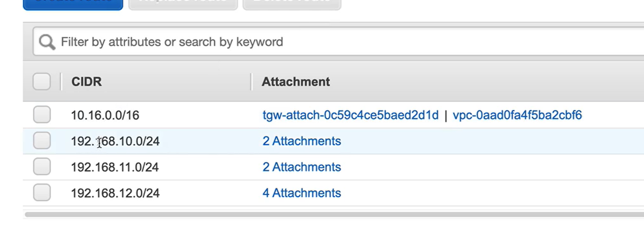Viewport: 644px width, 228px height.
Task: Click the horizontal scrollbar below the table
Action: click(334, 214)
